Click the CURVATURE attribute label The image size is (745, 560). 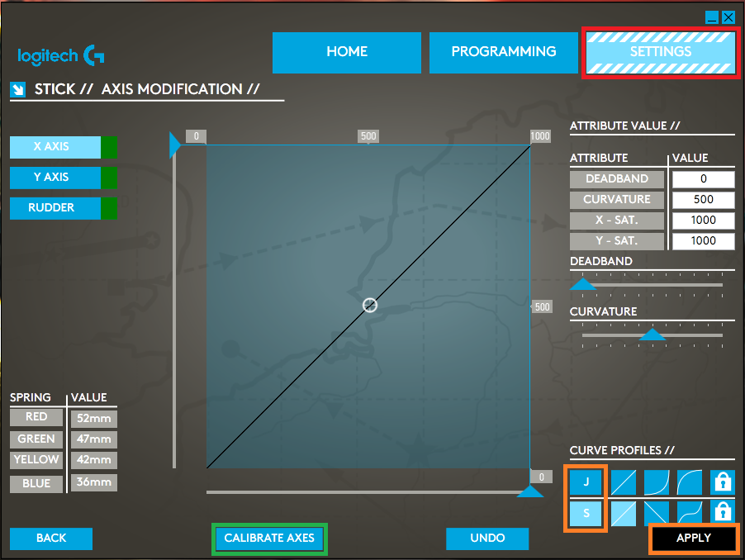(x=617, y=200)
